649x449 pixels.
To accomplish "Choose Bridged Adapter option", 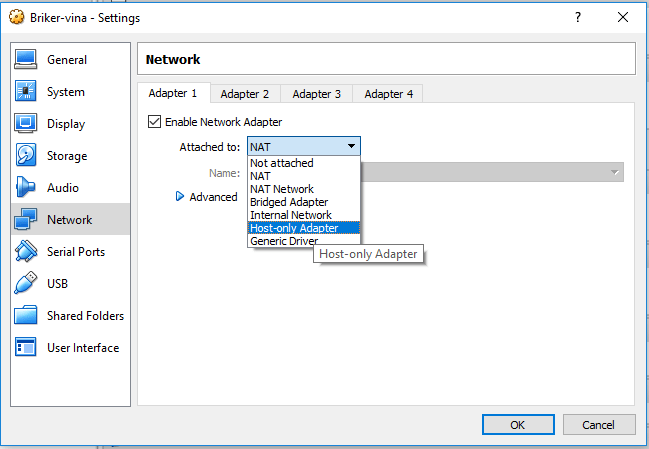I will click(x=289, y=202).
